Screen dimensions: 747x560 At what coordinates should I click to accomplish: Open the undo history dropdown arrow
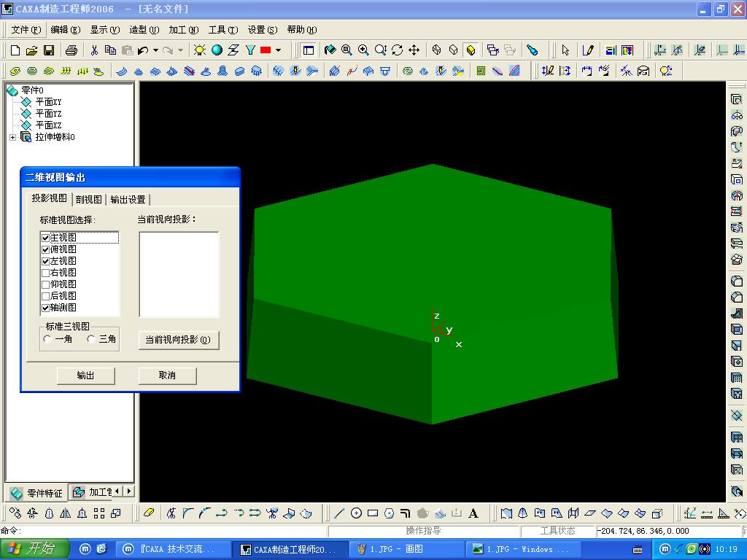[156, 50]
